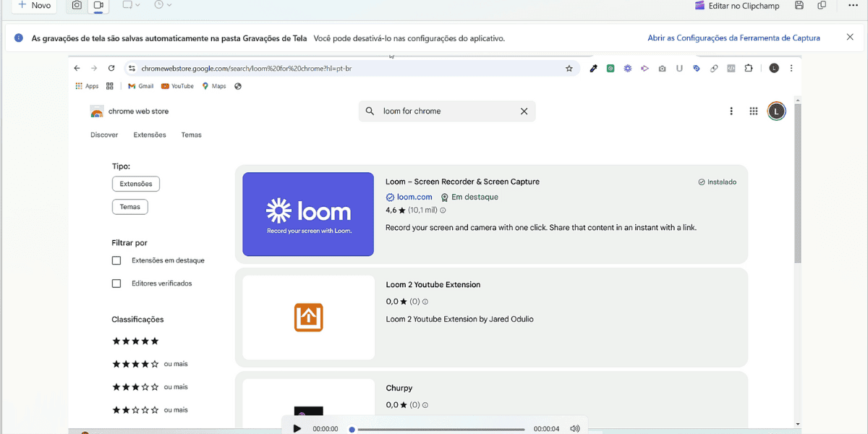Viewport: 868px width, 434px height.
Task: Click the loom.com publisher link
Action: 414,197
